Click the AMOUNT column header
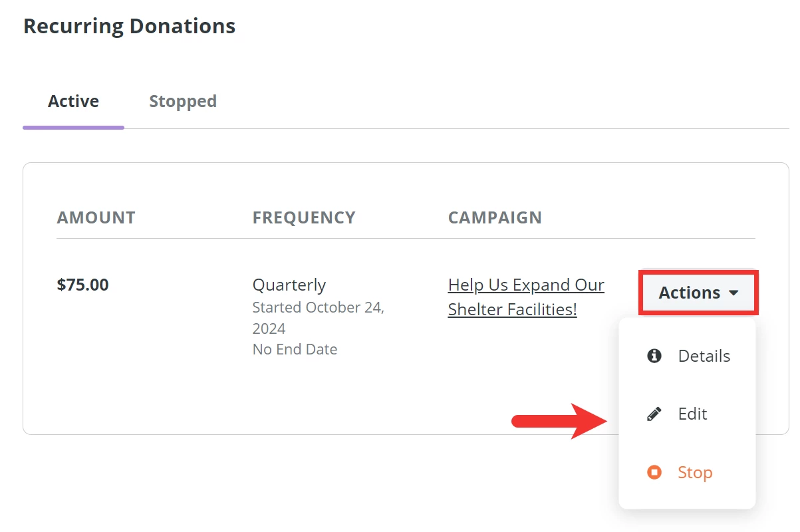Image resolution: width=800 pixels, height=532 pixels. coord(96,217)
